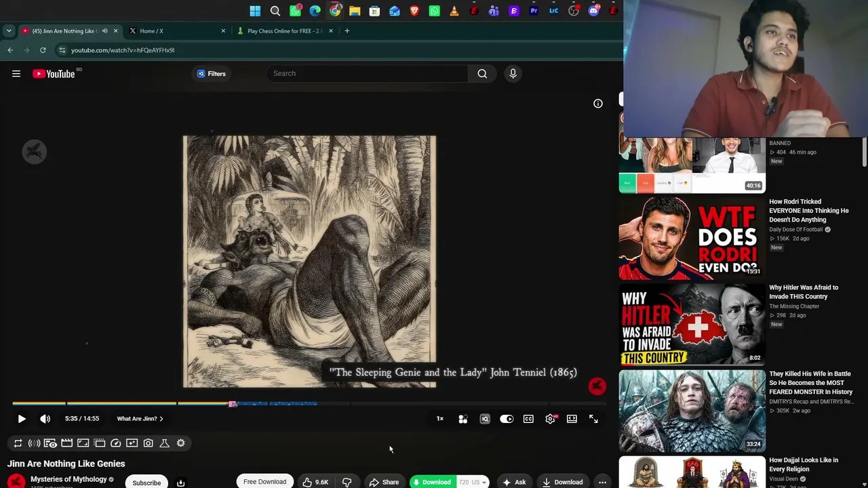Open the YouTube guide hamburger menu

tap(16, 74)
